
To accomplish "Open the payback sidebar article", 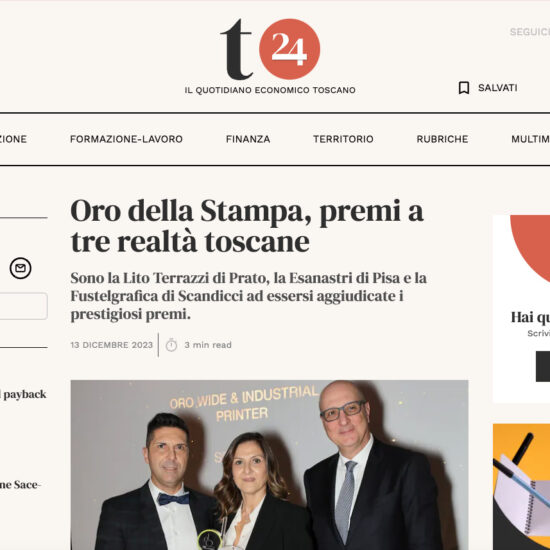I will 23,394.
